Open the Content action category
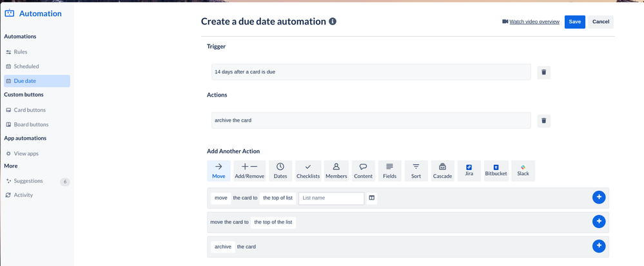 click(x=363, y=171)
